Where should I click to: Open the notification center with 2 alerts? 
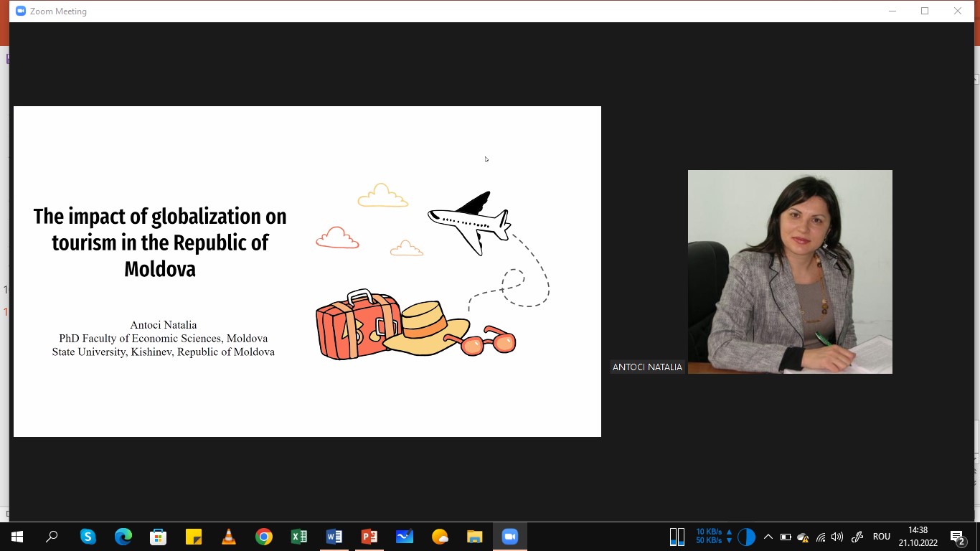point(957,537)
